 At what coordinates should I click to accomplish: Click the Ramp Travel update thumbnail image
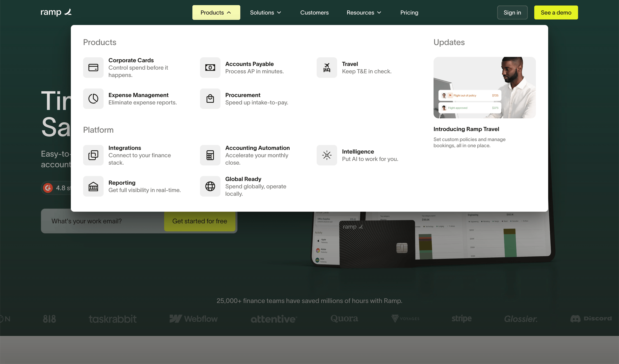[484, 87]
